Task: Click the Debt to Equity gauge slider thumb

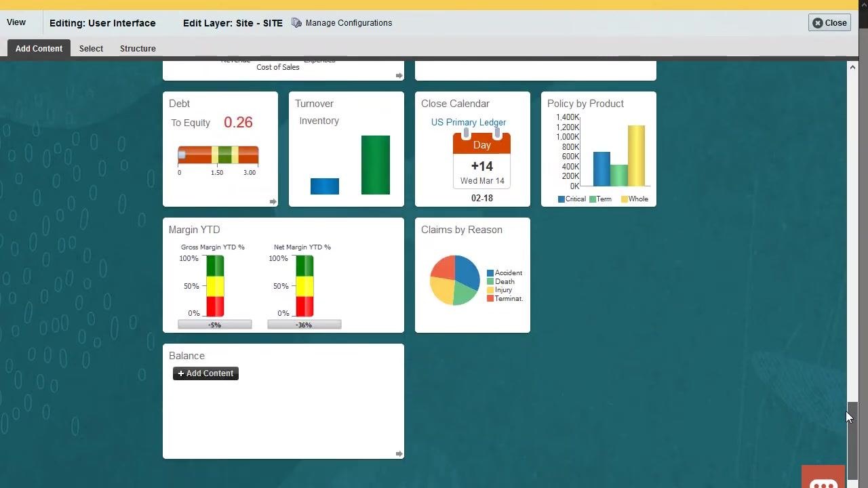Action: click(182, 155)
